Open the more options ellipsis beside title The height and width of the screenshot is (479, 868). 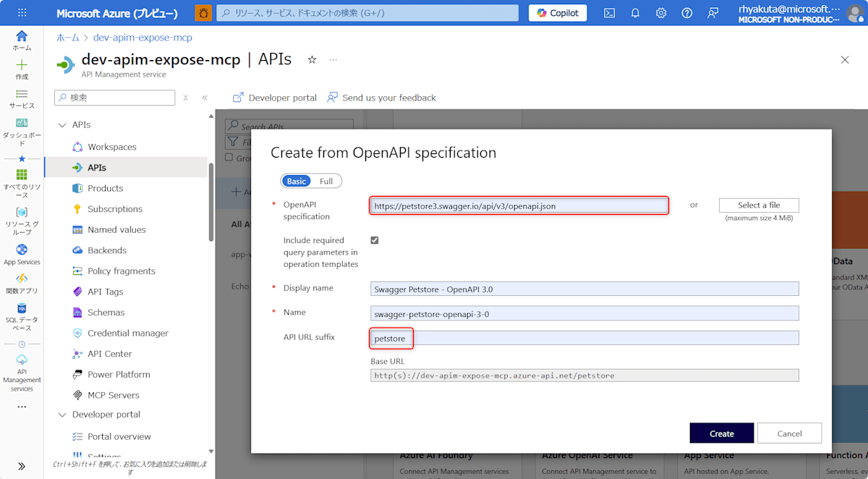pyautogui.click(x=333, y=59)
